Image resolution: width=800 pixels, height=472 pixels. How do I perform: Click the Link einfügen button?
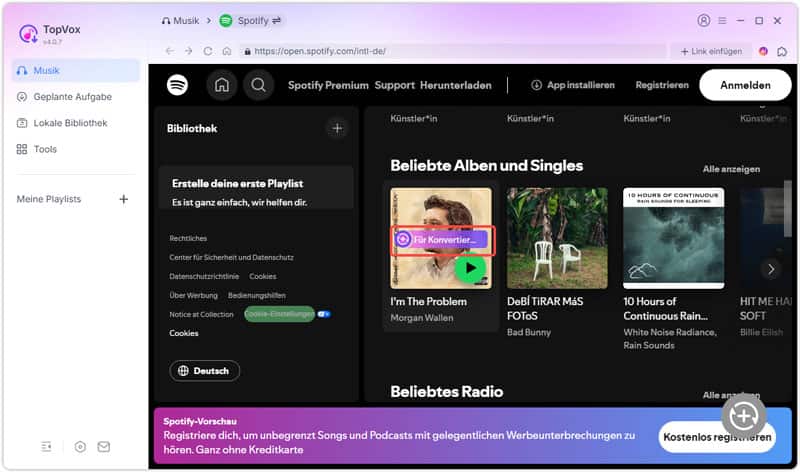pos(711,51)
